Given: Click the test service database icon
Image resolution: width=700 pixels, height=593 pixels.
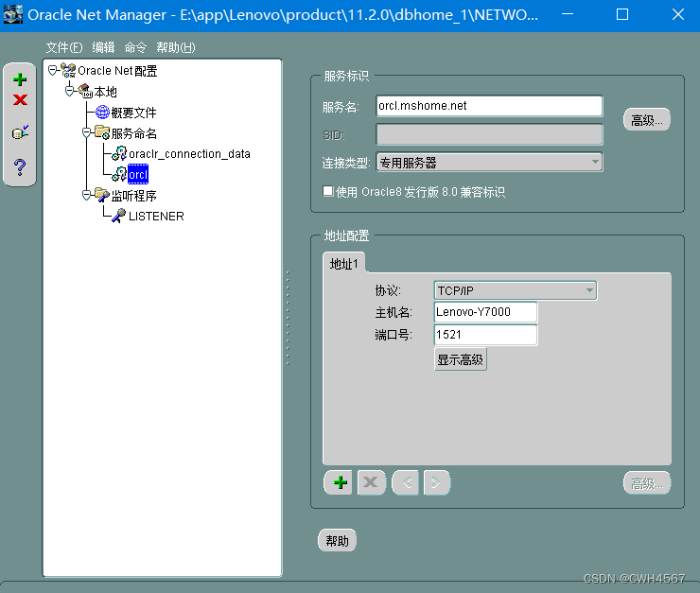Looking at the screenshot, I should [x=20, y=132].
